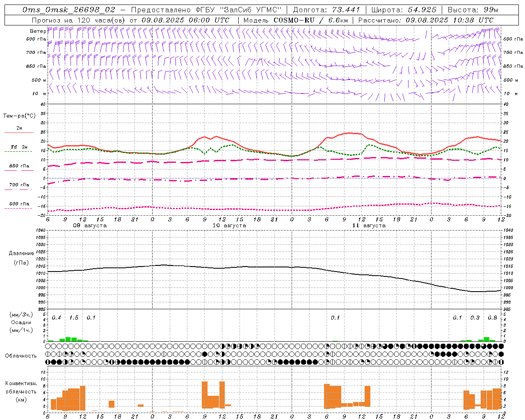The width and height of the screenshot is (525, 420).
Task: Click the "(мм/1ч.)" precipitation unit label
Action: [21, 330]
